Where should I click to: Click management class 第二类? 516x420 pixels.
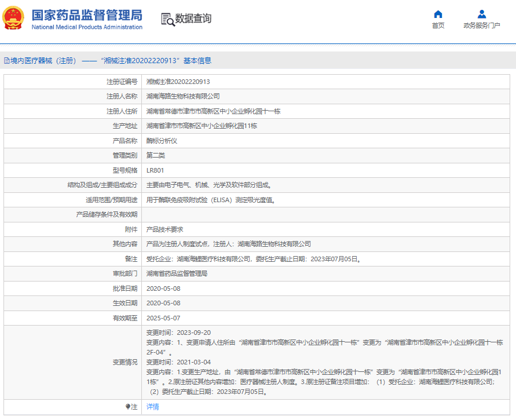(x=156, y=155)
